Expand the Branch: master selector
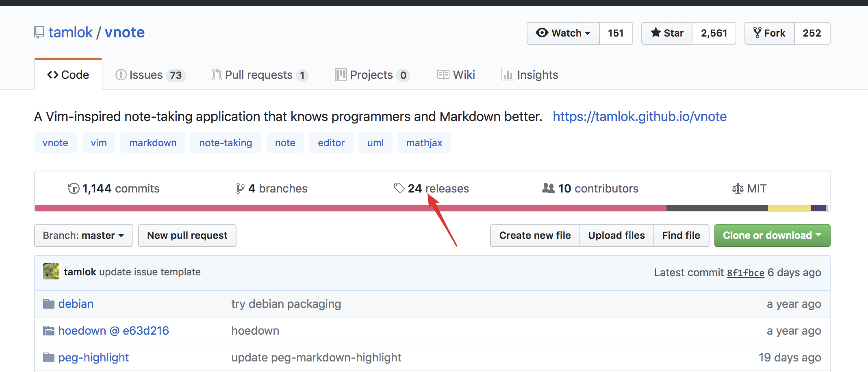The height and width of the screenshot is (372, 868). point(84,236)
